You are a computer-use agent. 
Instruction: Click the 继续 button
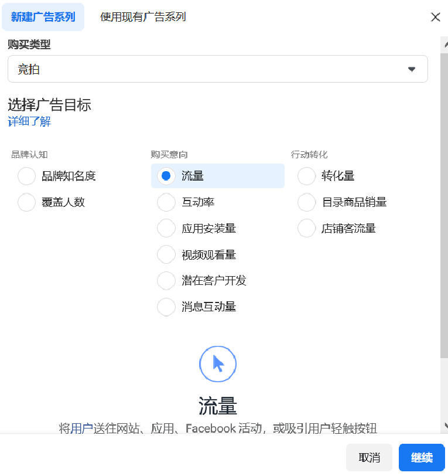coord(422,457)
